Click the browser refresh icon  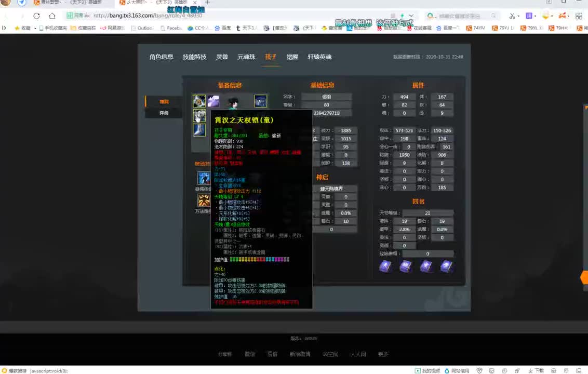(36, 15)
